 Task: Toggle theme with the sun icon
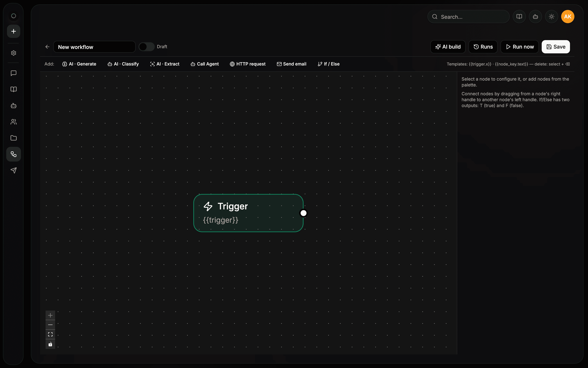(x=552, y=17)
